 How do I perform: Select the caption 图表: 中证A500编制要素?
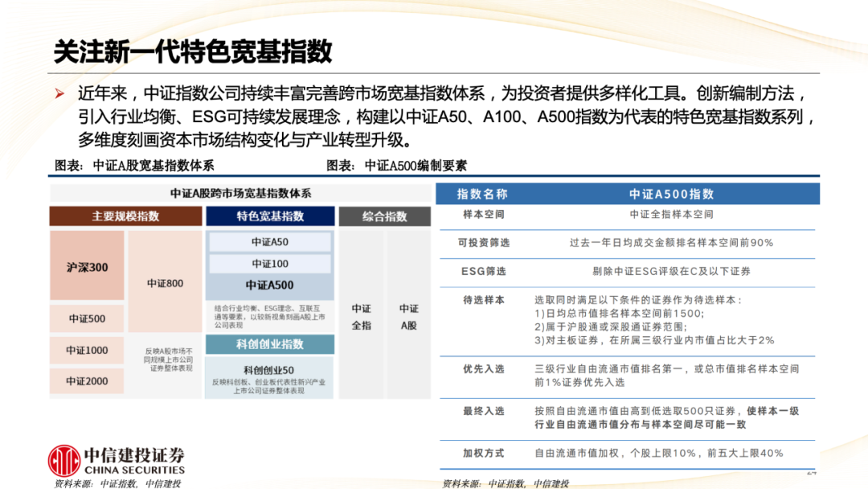point(396,166)
